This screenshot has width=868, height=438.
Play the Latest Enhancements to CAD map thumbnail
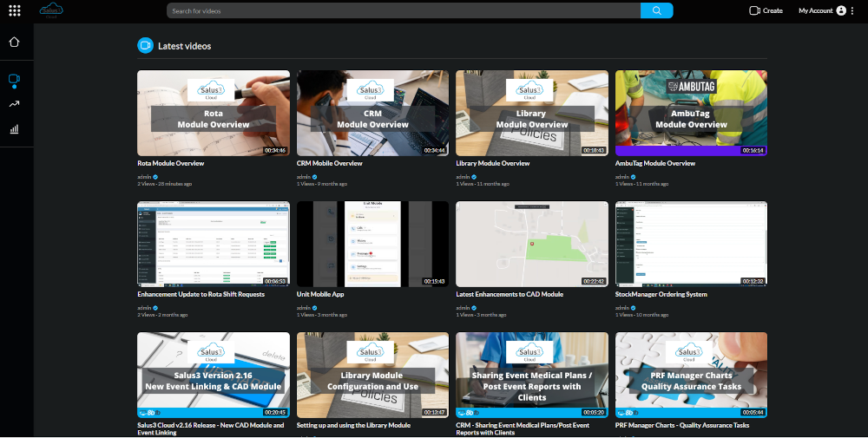point(532,244)
